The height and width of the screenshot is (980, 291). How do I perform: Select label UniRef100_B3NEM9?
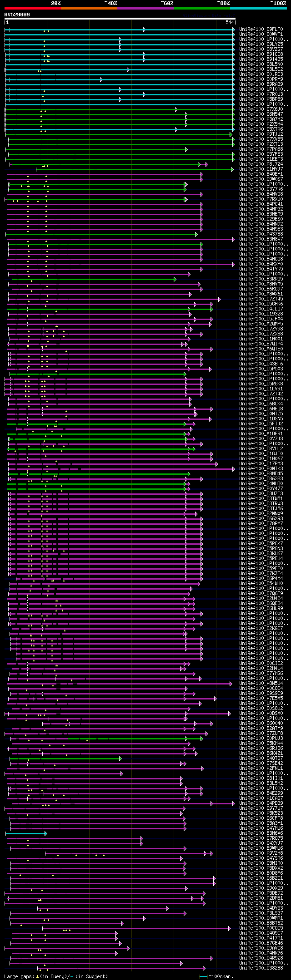[261, 214]
